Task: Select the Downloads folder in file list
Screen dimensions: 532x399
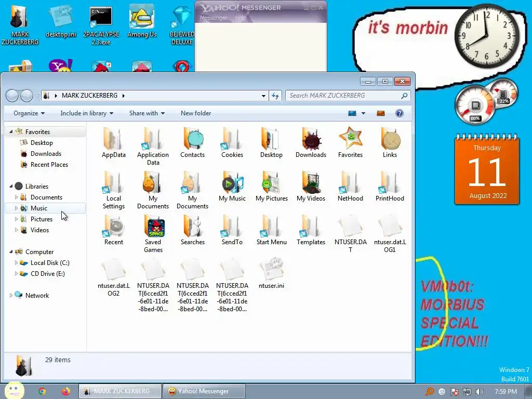Action: coord(311,142)
